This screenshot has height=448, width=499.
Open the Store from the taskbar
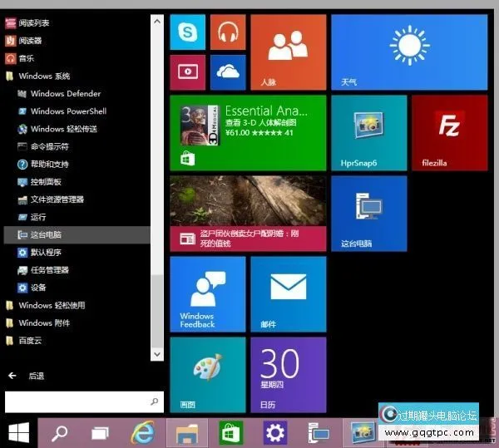tap(231, 433)
